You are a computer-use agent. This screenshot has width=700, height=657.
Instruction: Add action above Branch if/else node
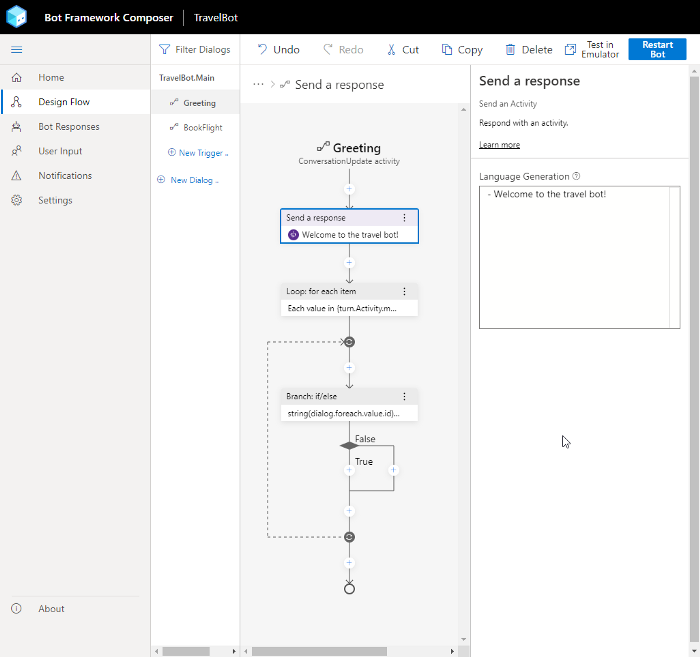pos(349,368)
